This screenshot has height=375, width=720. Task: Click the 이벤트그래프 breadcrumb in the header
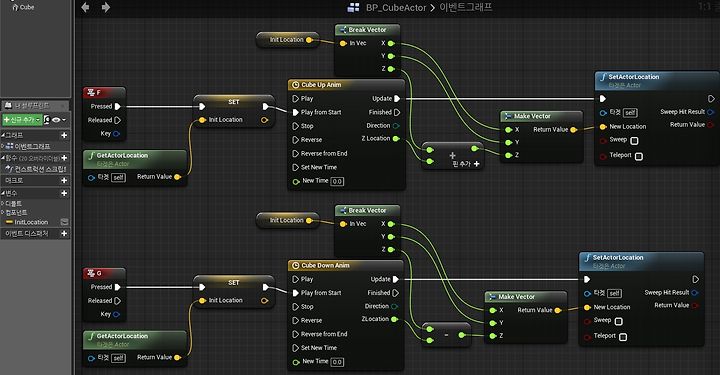point(466,7)
